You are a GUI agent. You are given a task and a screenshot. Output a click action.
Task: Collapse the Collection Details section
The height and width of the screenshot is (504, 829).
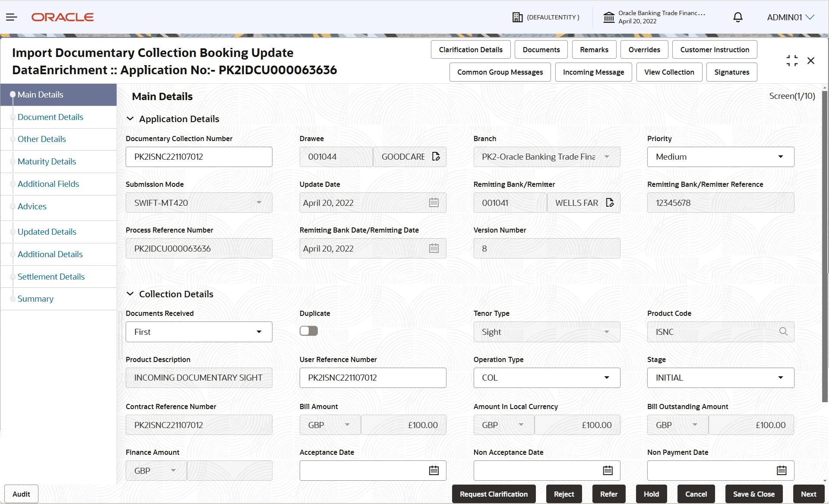(130, 294)
